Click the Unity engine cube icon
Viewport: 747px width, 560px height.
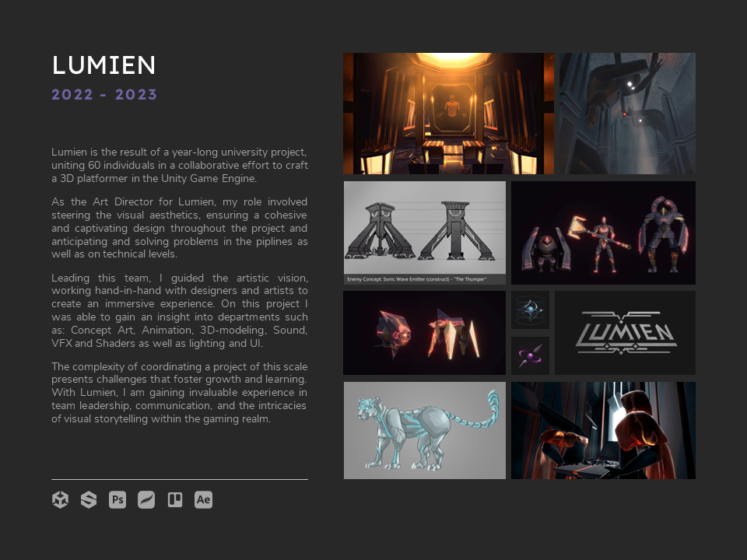(60, 500)
